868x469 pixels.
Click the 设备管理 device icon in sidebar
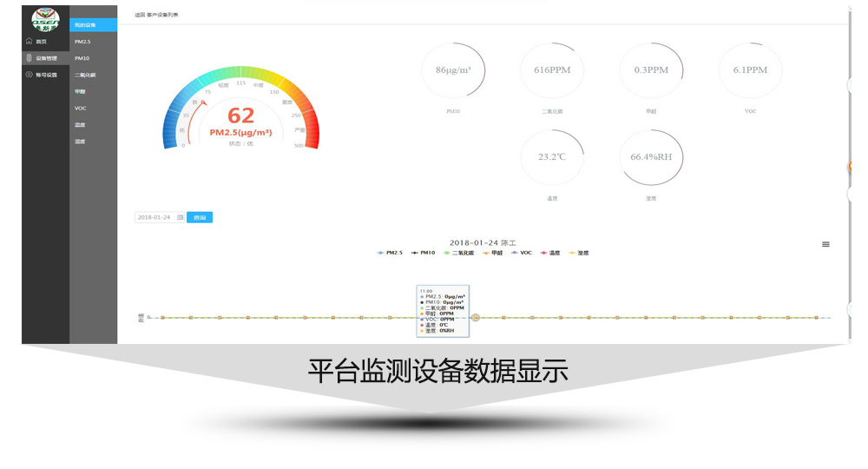pos(29,58)
